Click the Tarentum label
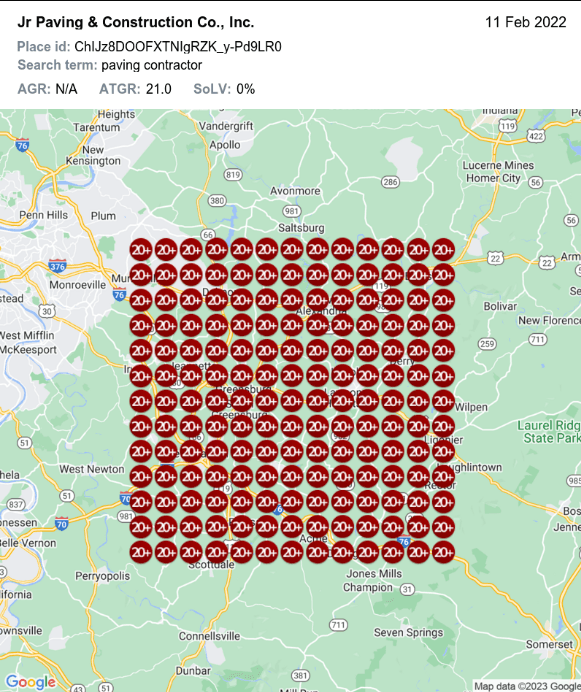The height and width of the screenshot is (692, 581). click(96, 127)
